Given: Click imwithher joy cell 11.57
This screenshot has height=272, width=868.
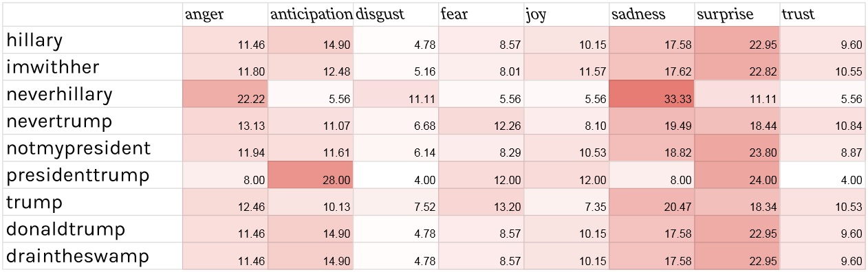Looking at the screenshot, I should coord(566,67).
